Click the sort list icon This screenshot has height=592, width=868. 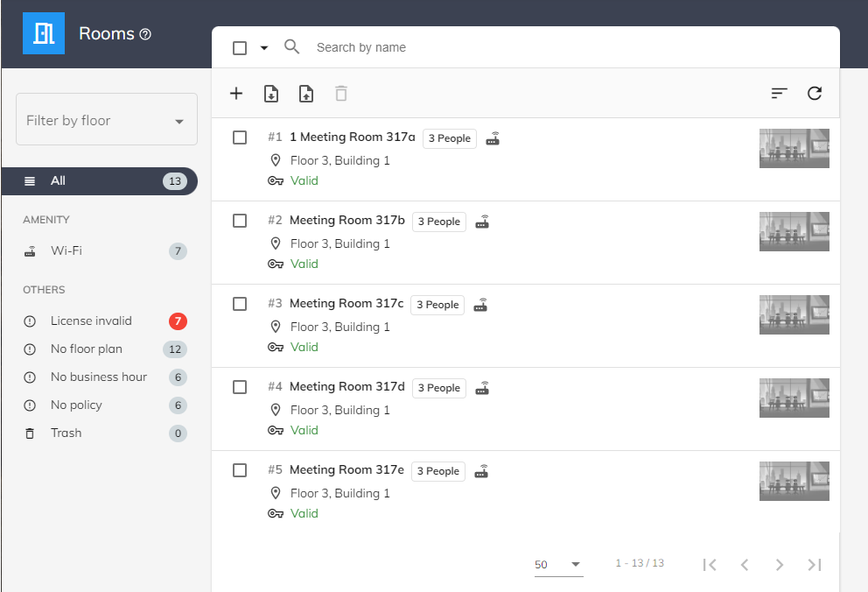[780, 94]
